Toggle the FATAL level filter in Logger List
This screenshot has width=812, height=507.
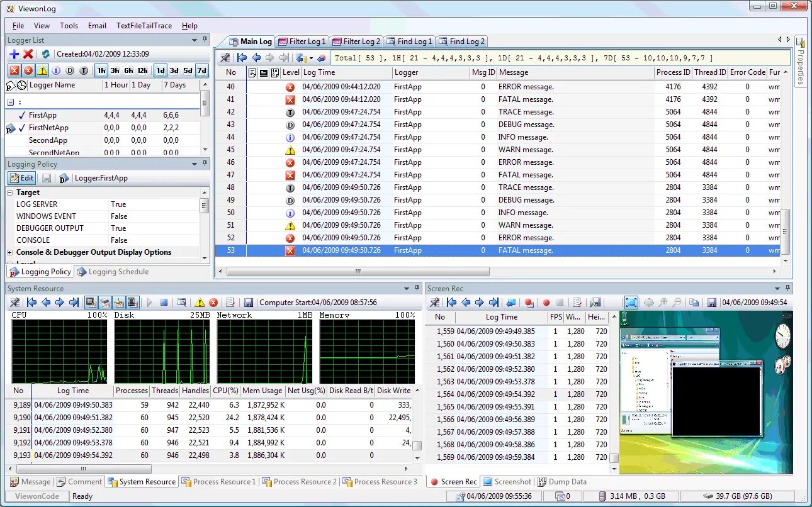pos(14,70)
